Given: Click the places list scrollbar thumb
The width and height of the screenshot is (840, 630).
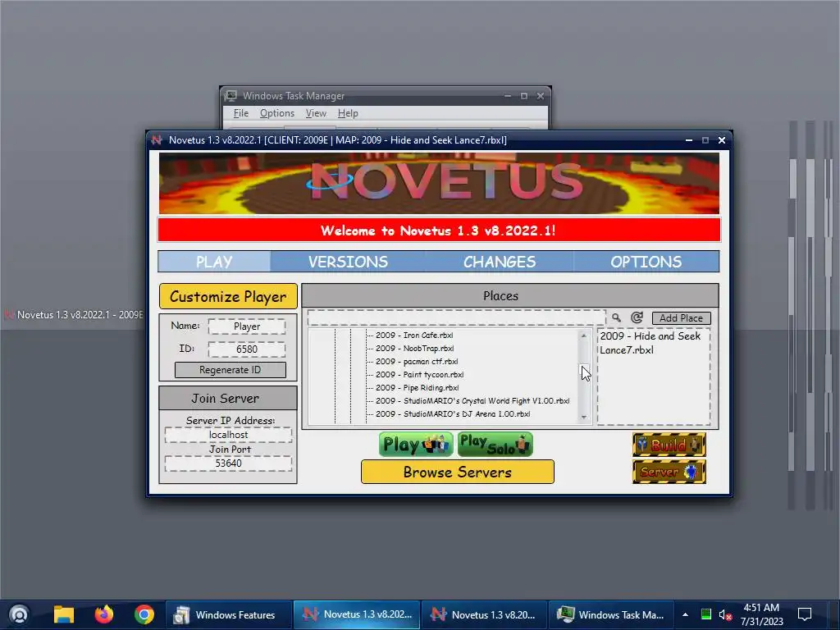Looking at the screenshot, I should tap(584, 372).
